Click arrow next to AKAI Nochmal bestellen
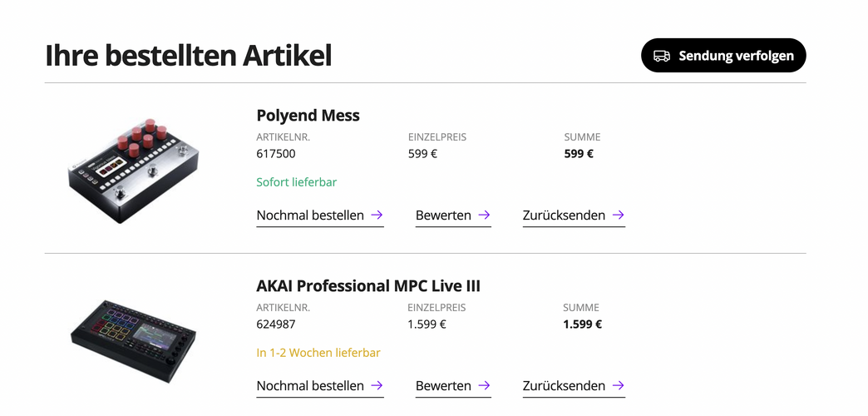Image resolution: width=868 pixels, height=416 pixels. click(377, 385)
